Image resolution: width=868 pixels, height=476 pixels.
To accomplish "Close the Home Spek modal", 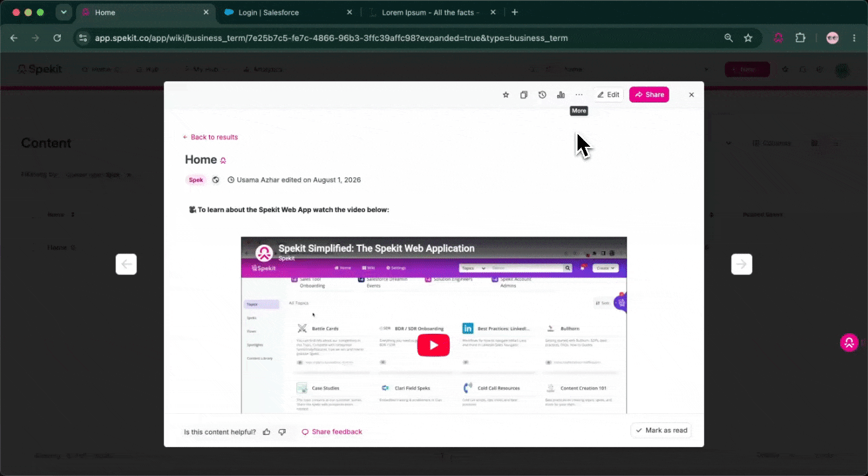I will coord(691,95).
